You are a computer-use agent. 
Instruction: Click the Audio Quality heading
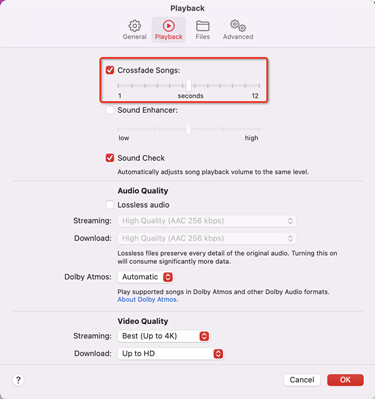pyautogui.click(x=143, y=191)
